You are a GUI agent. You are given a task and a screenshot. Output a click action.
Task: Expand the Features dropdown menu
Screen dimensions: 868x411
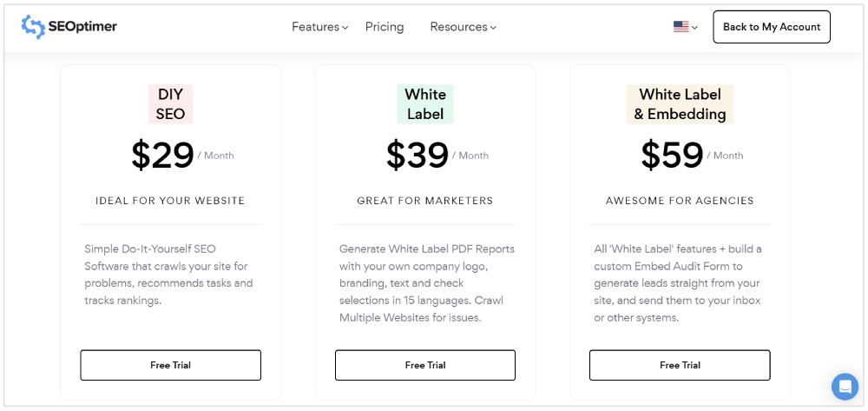(319, 27)
